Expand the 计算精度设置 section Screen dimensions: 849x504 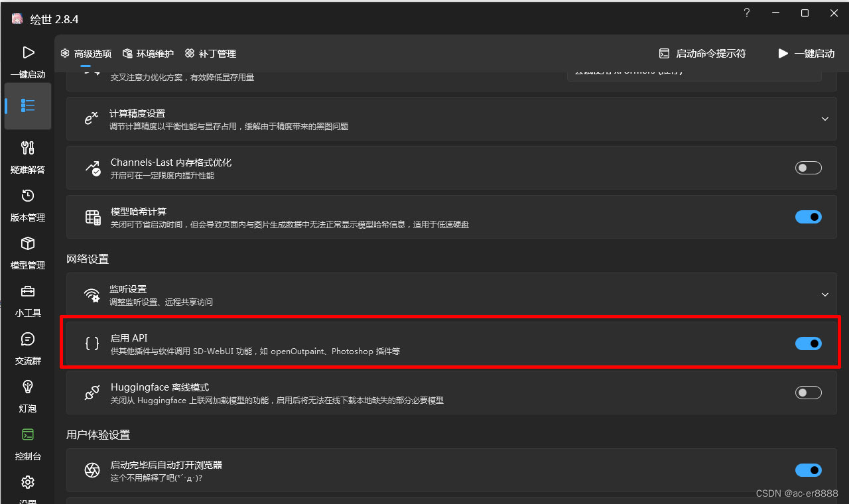[824, 119]
